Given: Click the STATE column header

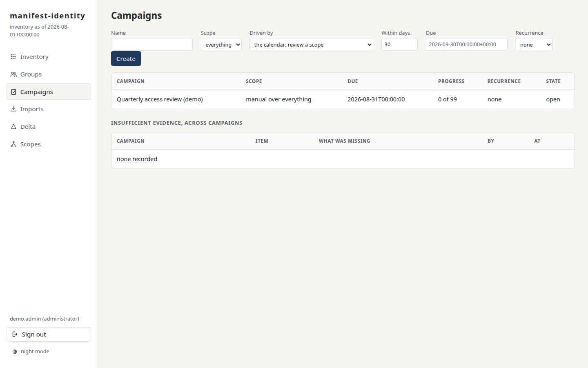Looking at the screenshot, I should (x=553, y=81).
